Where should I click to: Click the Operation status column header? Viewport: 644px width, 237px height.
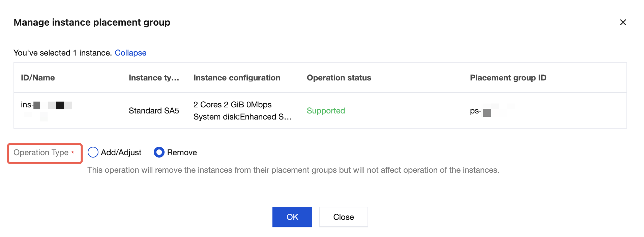pos(339,78)
